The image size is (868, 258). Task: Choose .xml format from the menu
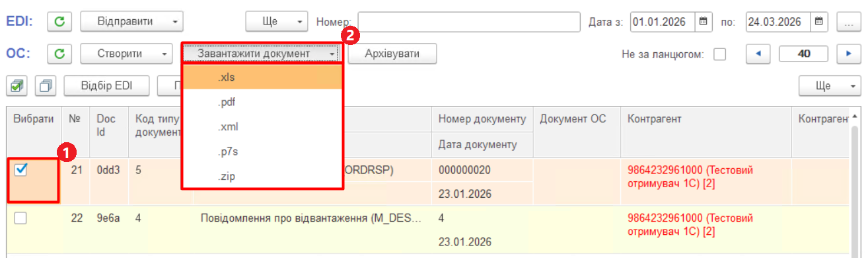point(262,127)
